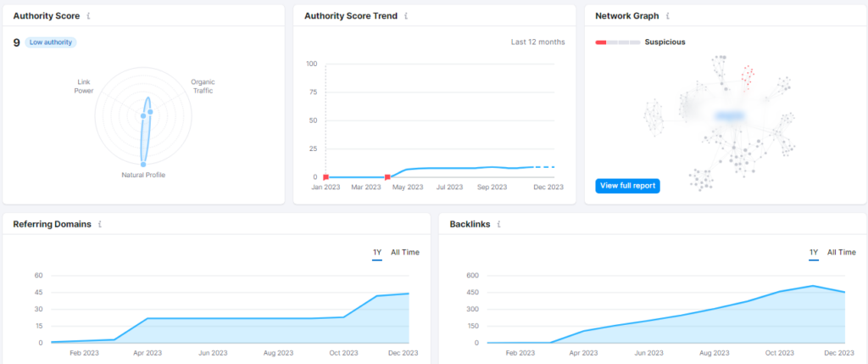Click the April 2023 red flag marker

click(387, 176)
